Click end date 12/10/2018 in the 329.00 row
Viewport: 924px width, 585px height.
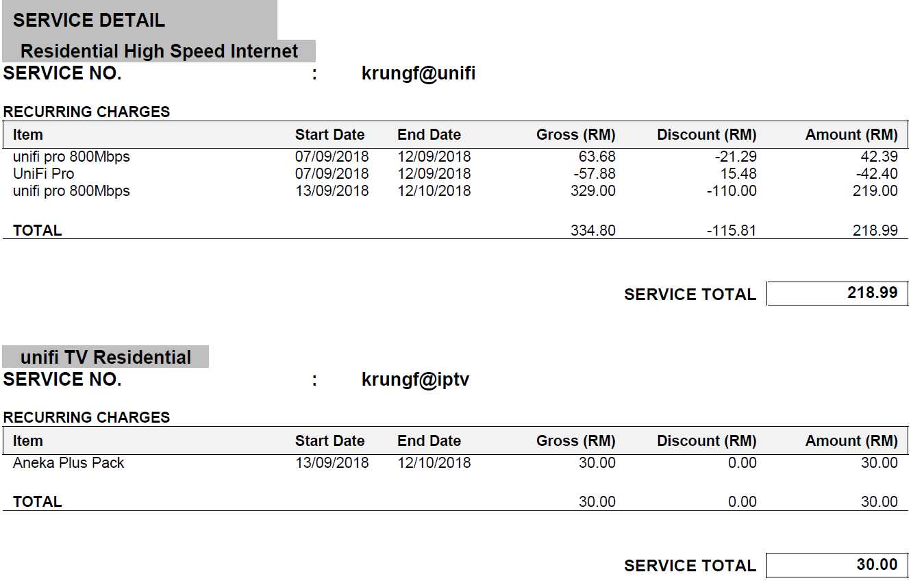tap(434, 191)
